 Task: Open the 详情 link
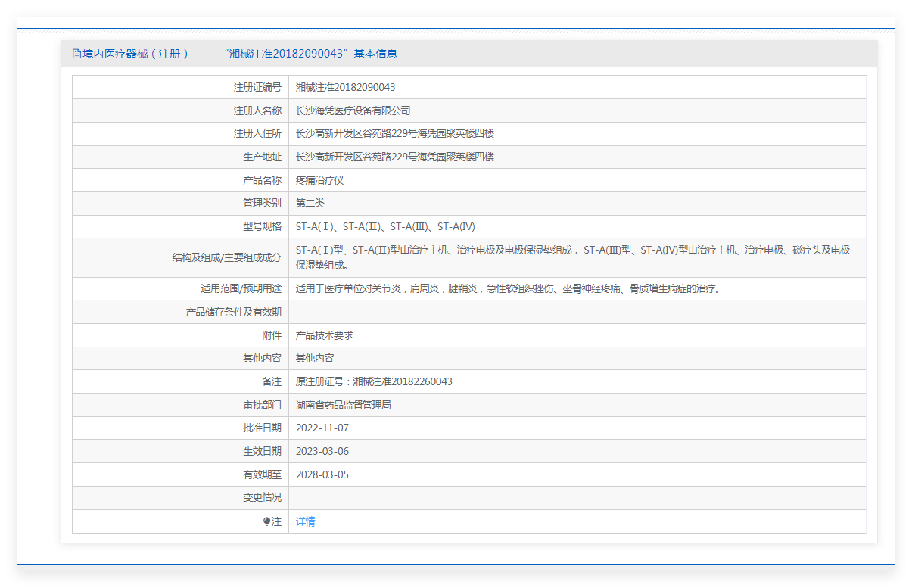click(x=306, y=521)
